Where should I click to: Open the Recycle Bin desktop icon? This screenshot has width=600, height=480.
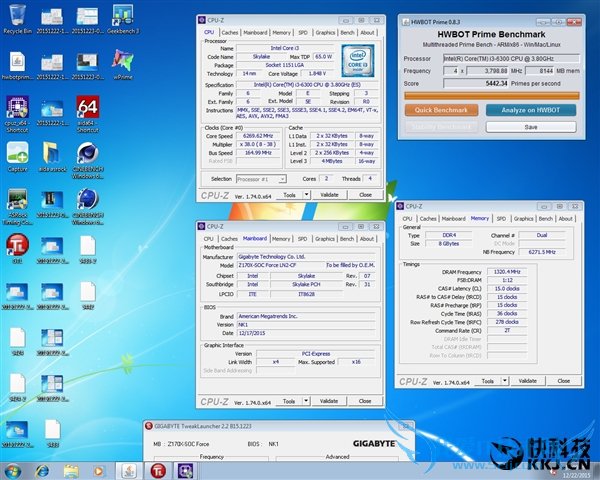coord(17,19)
